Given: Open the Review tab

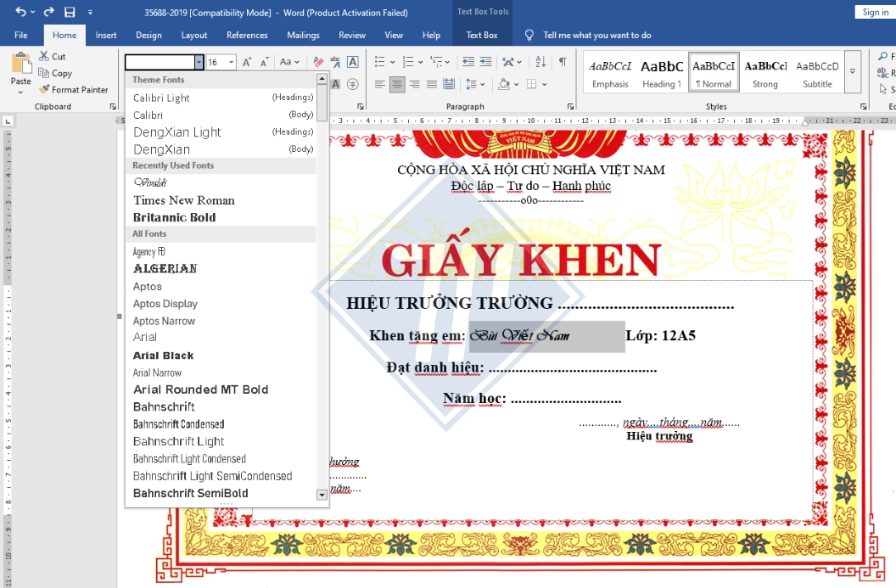Looking at the screenshot, I should tap(352, 36).
